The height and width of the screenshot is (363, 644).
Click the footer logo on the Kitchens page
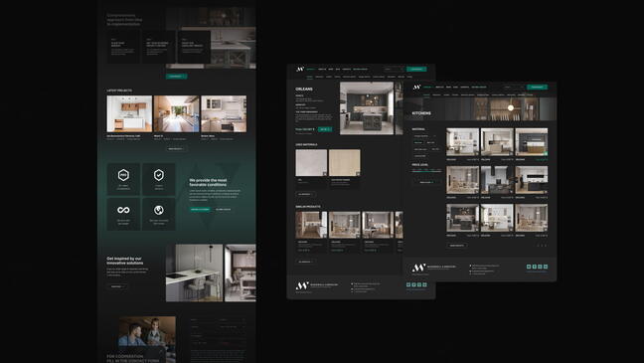coord(418,268)
